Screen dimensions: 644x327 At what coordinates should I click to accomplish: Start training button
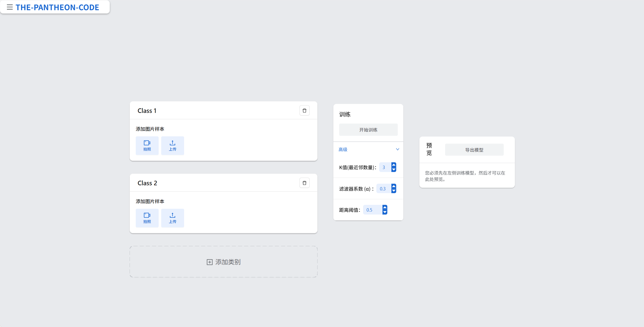click(x=368, y=130)
